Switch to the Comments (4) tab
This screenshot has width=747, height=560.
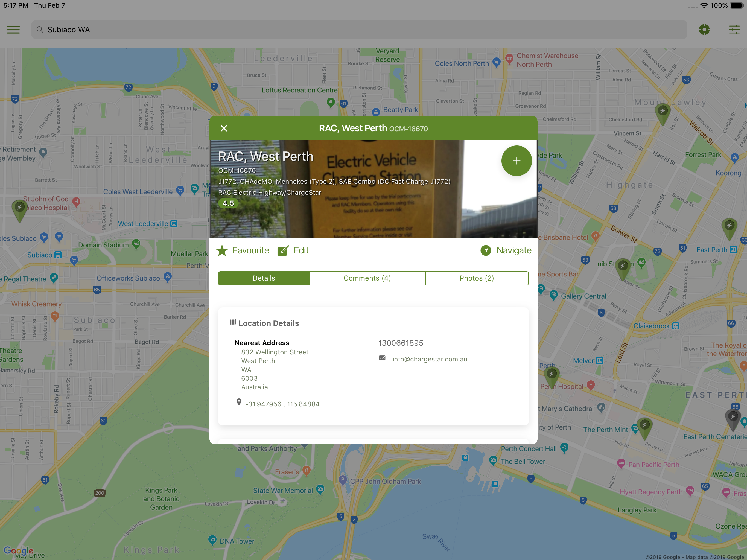click(x=367, y=278)
